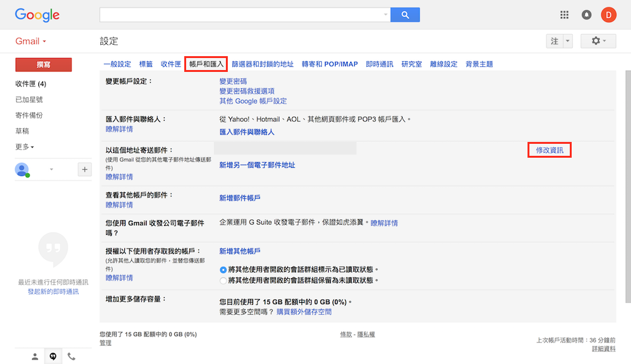Switch to Hangouts conversations icon at bottom
This screenshot has width=631, height=364.
coord(53,356)
